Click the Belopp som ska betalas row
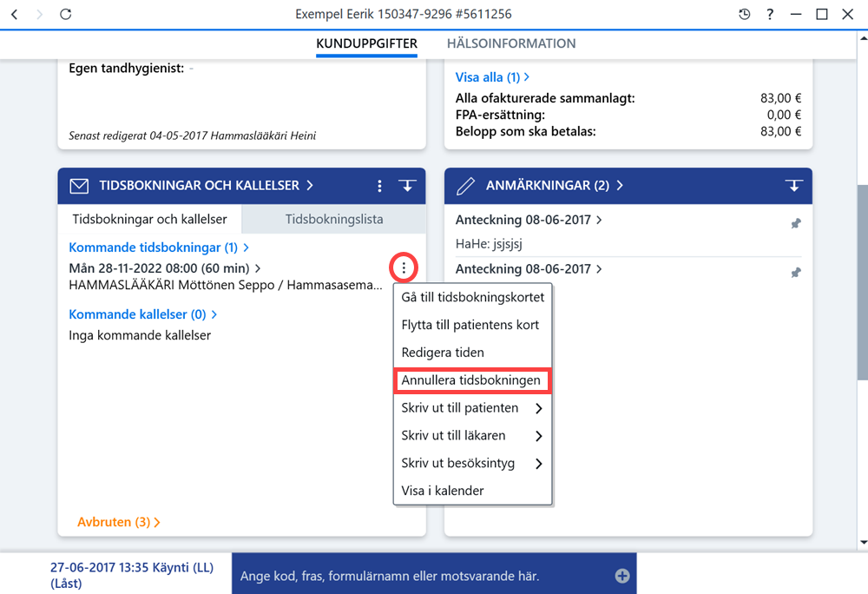This screenshot has height=594, width=868. 628,132
